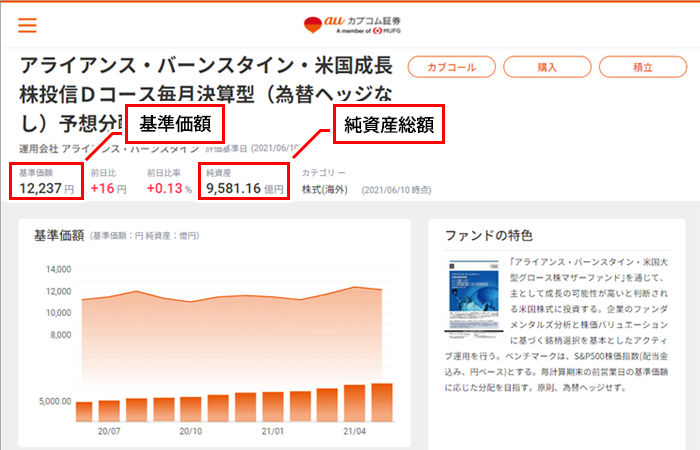Click the fund name title heading

tap(206, 94)
